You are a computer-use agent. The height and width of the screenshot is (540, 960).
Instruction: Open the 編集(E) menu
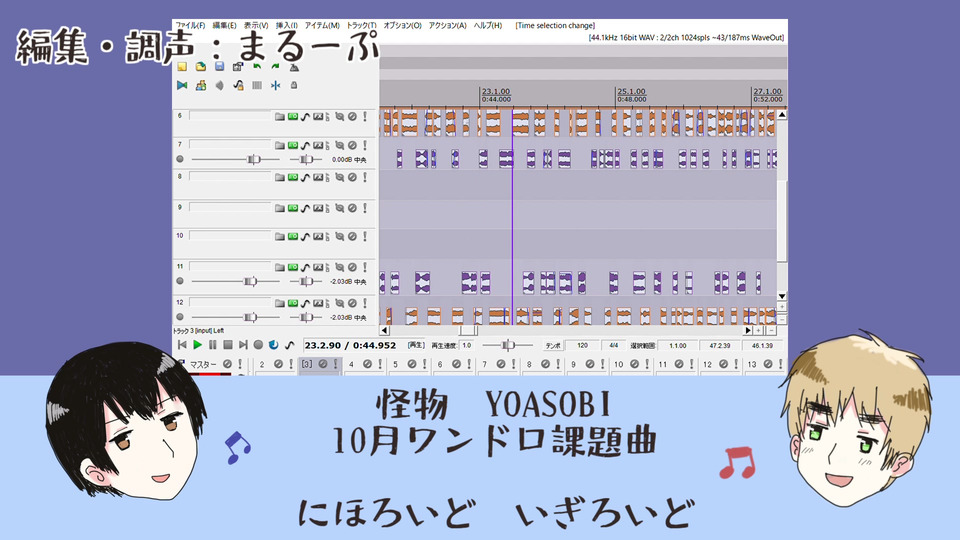pyautogui.click(x=224, y=26)
